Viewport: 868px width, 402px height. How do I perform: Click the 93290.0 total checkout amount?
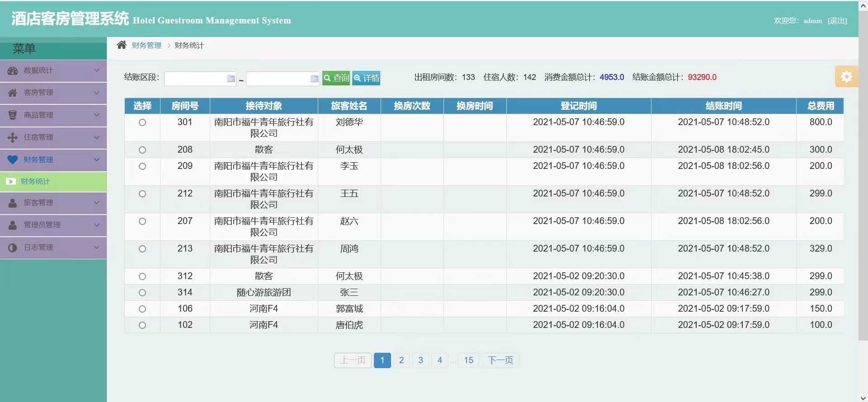coord(702,77)
